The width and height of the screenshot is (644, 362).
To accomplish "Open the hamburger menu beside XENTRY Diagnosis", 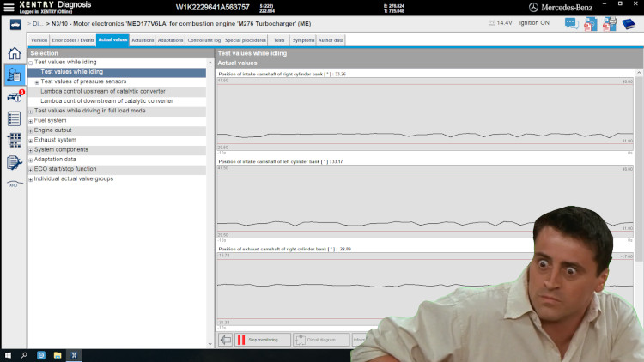I will [x=7, y=8].
